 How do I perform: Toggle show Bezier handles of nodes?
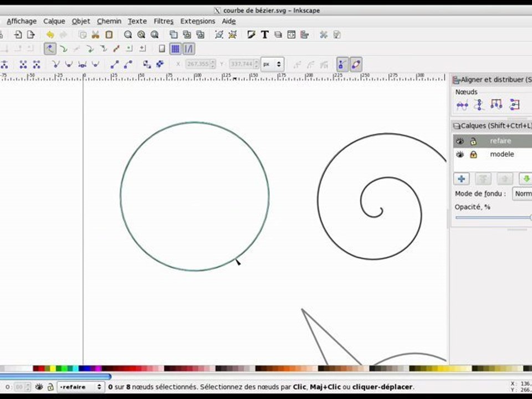(342, 64)
